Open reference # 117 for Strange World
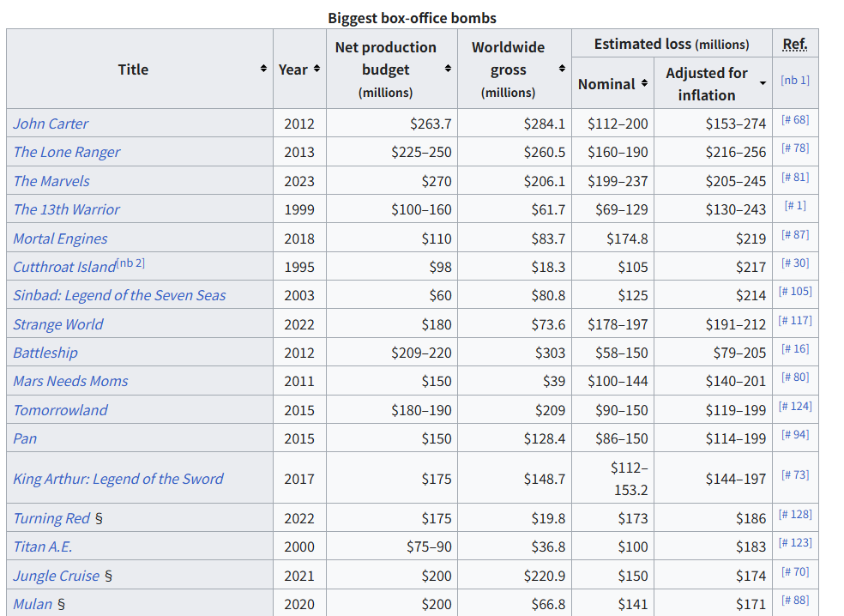The width and height of the screenshot is (844, 616). point(795,320)
